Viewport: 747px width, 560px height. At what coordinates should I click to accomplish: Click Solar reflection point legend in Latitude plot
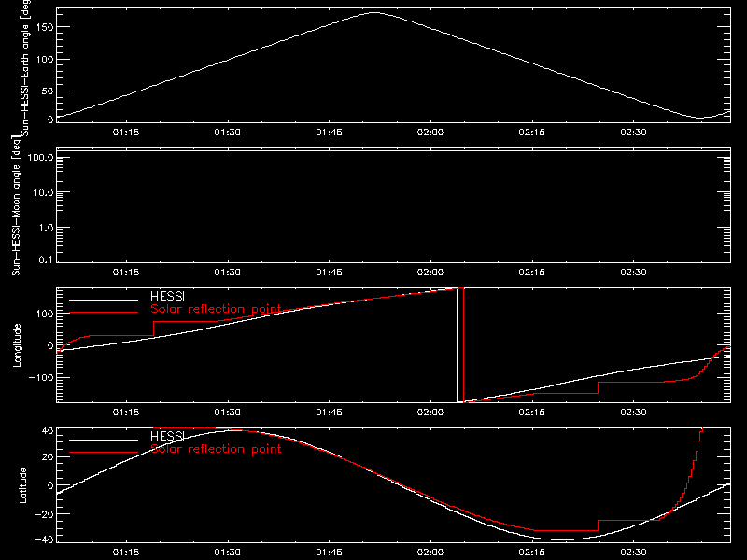(x=216, y=449)
